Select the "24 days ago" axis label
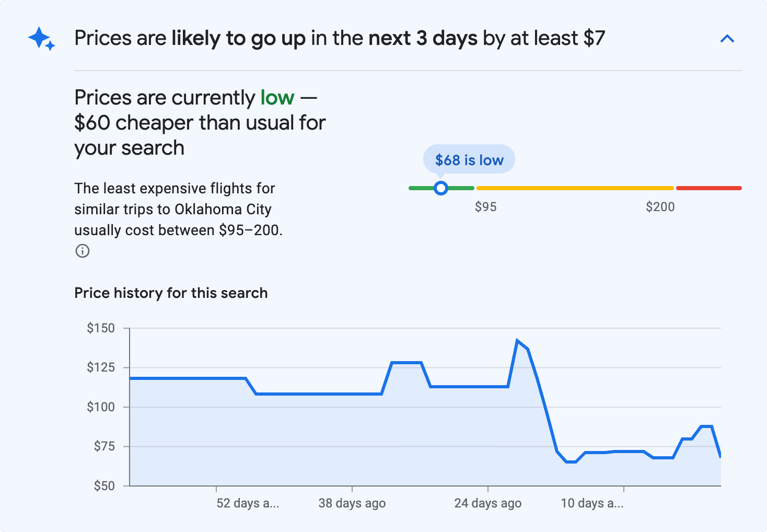This screenshot has height=532, width=767. click(487, 503)
